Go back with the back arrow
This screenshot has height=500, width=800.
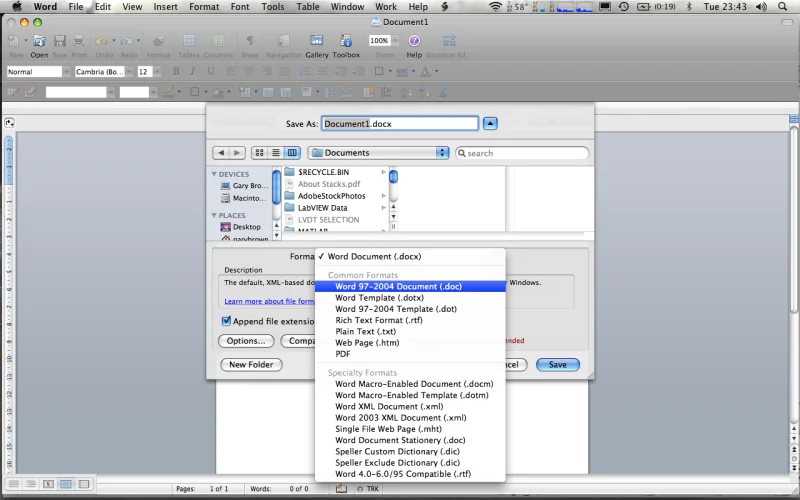(x=221, y=153)
